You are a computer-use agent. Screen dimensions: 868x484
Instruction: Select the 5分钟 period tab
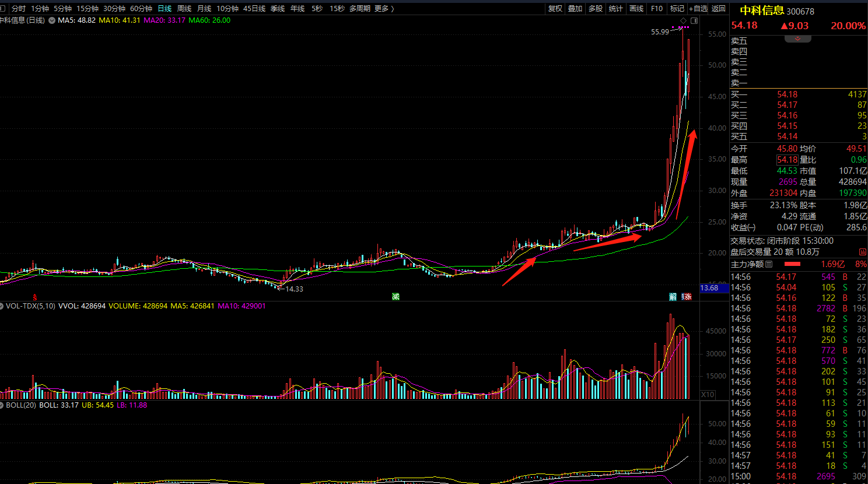(63, 8)
